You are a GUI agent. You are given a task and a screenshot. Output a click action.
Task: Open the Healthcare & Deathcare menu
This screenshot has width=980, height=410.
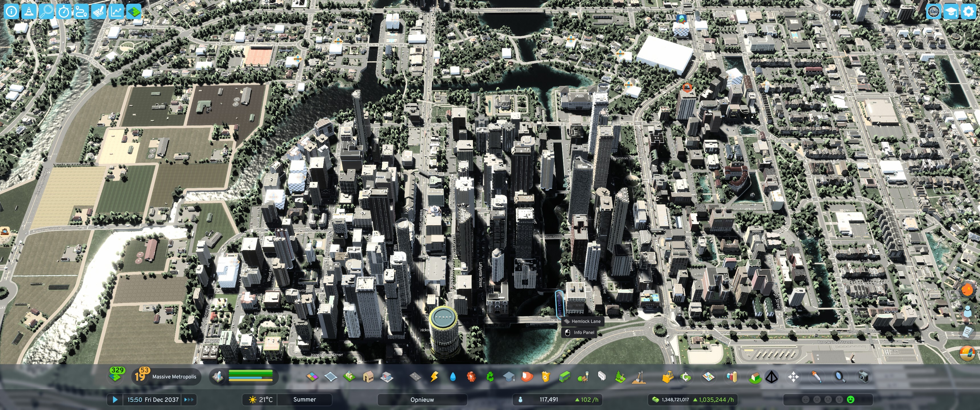click(471, 376)
